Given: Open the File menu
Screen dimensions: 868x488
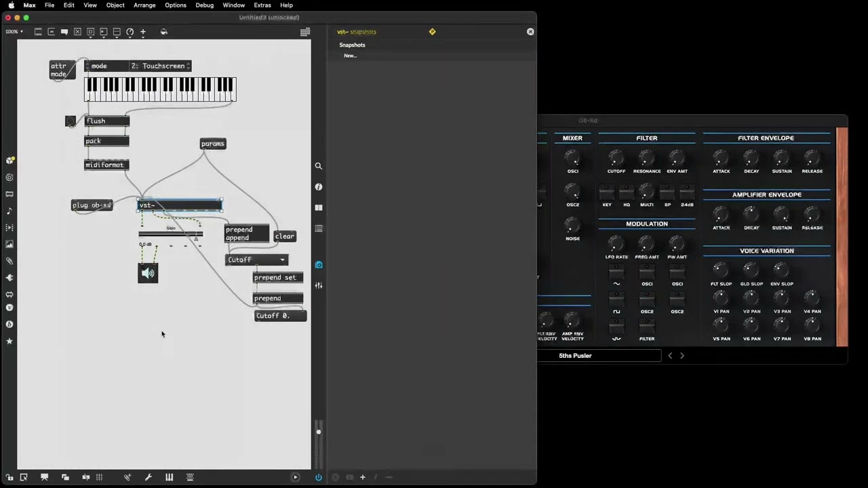Looking at the screenshot, I should click(50, 5).
